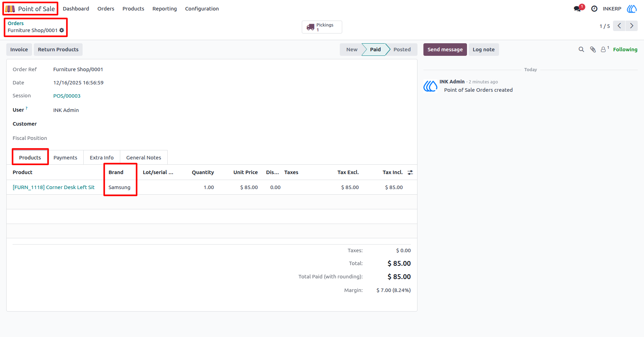Click the INKERP company name
Image resolution: width=644 pixels, height=337 pixels.
(612, 9)
